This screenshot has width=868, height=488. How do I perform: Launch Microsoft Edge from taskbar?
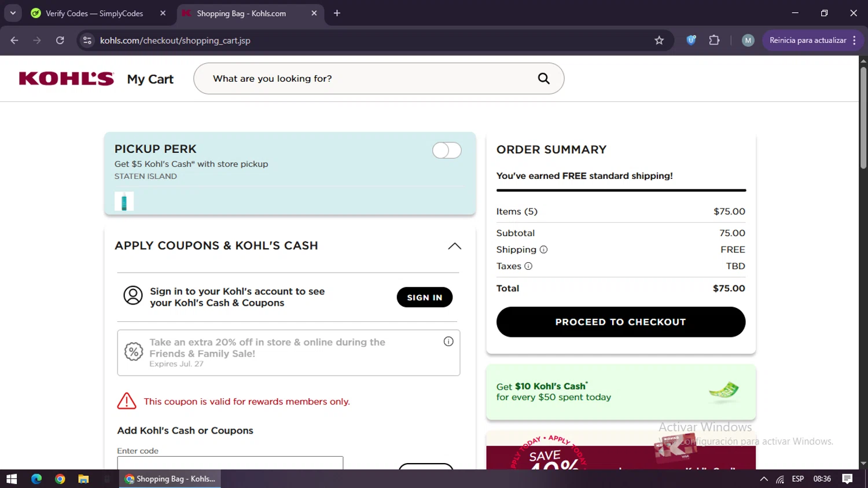tap(36, 479)
